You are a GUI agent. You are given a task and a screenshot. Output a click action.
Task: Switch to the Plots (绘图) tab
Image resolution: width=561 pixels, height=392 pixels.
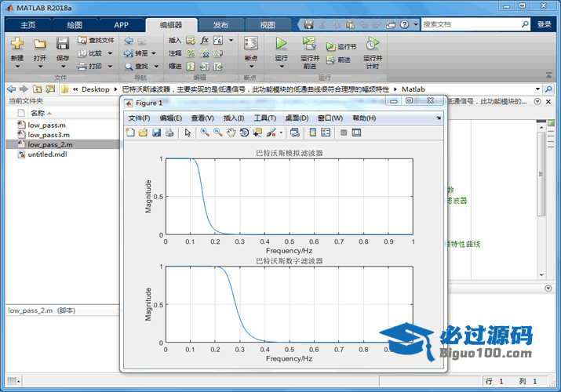tap(75, 25)
